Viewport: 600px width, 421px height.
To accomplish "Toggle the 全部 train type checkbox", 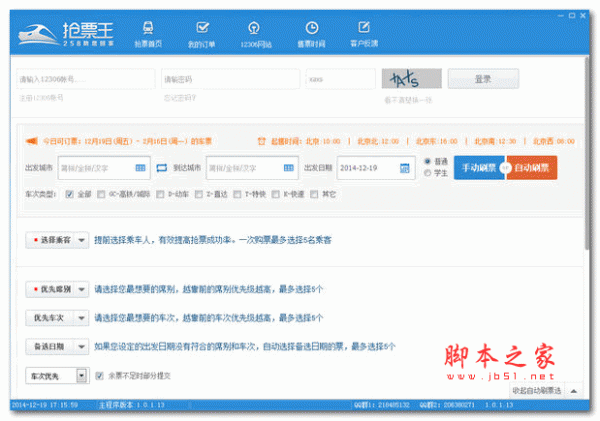I will [x=69, y=194].
